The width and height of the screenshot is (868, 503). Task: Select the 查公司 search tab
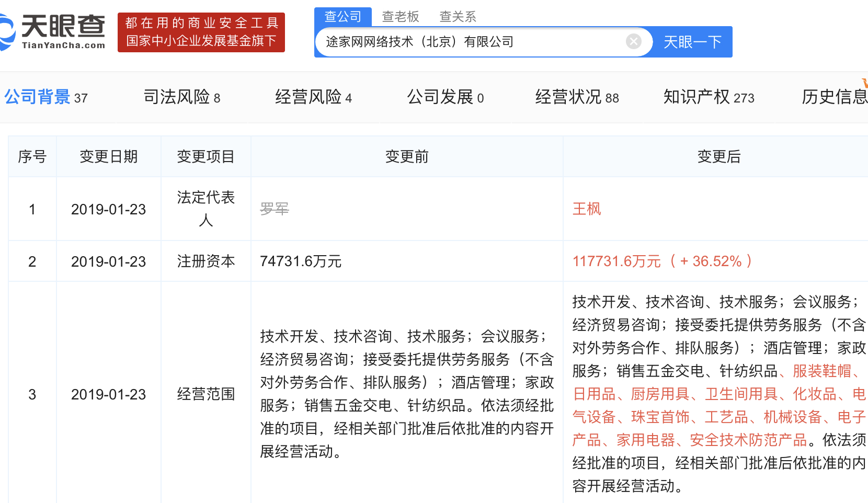[343, 17]
